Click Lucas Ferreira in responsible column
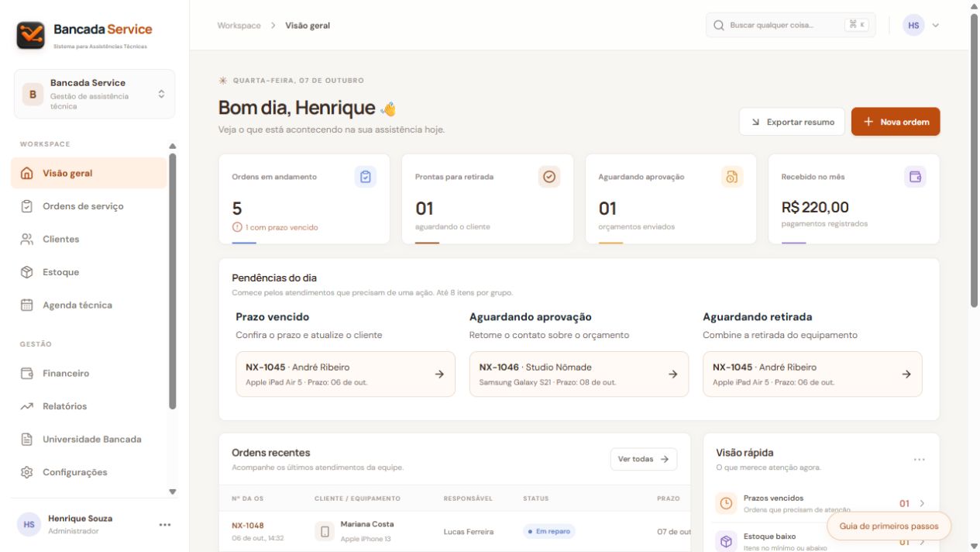Screen dimensions: 980x552 469,532
